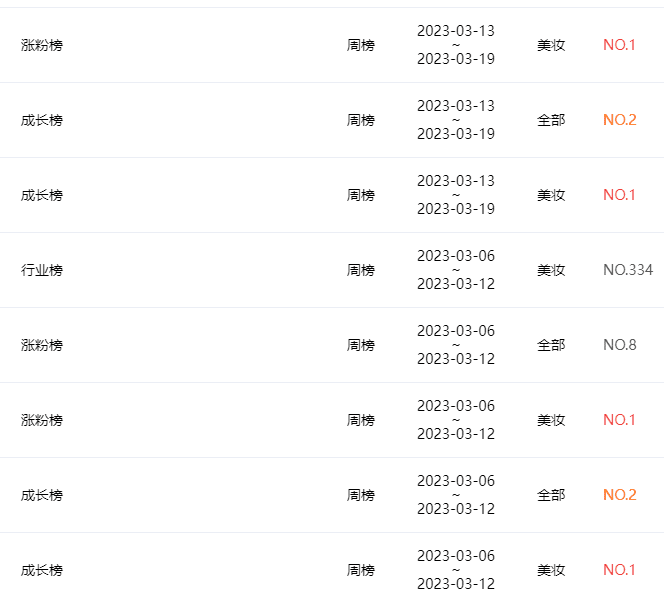Viewport: 664px width, 607px height.
Task: Click 2023-03-13 date range in the topmost row
Action: 456,45
